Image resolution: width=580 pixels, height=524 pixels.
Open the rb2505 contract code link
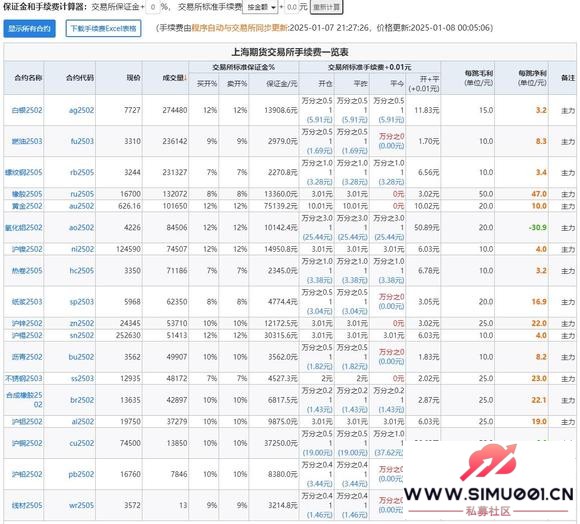pos(82,172)
